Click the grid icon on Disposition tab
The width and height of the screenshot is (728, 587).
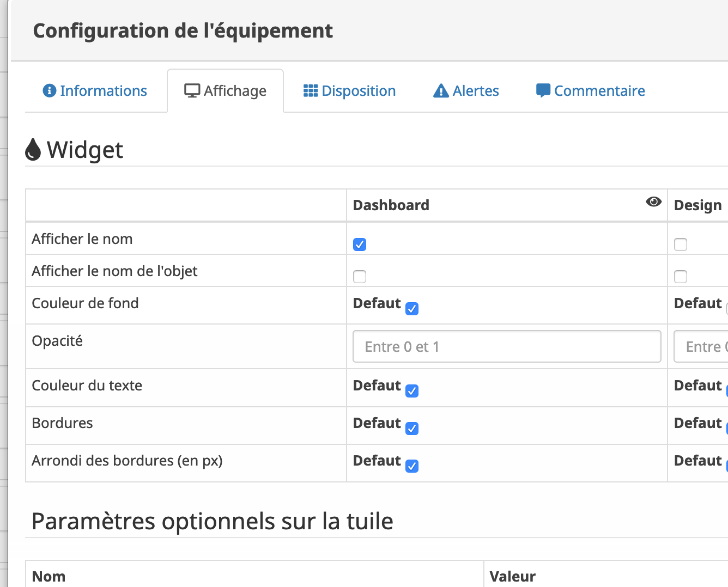311,90
